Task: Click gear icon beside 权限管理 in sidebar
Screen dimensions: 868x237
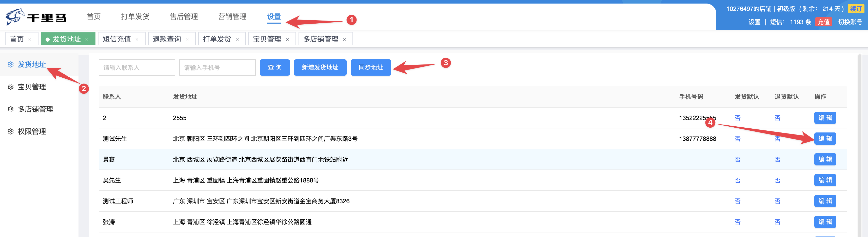Action: tap(10, 131)
